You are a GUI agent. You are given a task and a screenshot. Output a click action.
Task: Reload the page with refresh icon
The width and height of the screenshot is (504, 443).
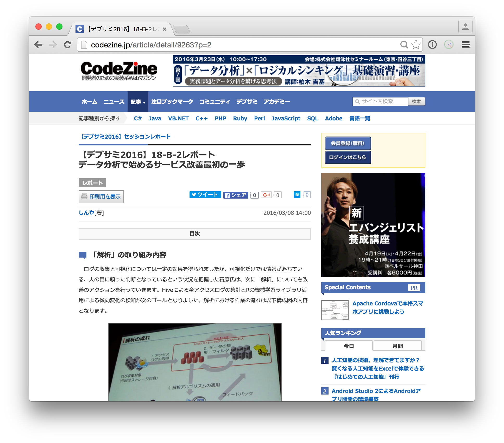[x=67, y=45]
